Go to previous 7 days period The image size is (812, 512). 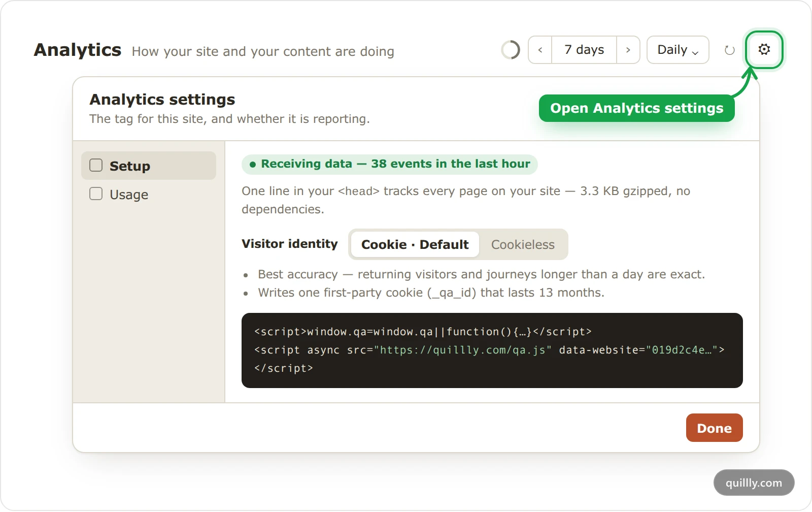[x=540, y=50]
